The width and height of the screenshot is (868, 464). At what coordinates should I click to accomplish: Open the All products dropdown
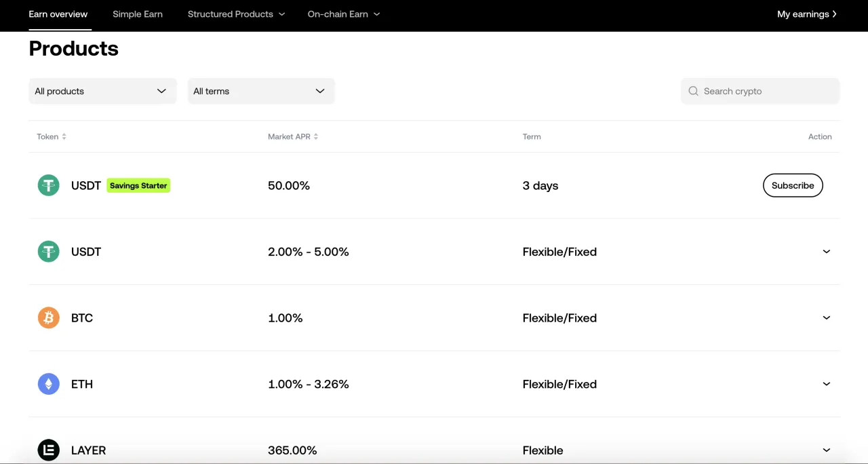point(102,91)
